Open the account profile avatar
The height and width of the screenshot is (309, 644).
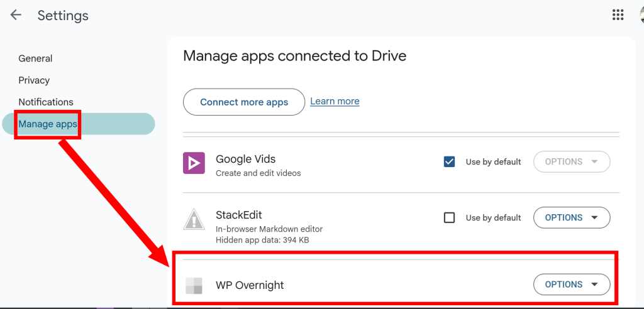[x=640, y=15]
